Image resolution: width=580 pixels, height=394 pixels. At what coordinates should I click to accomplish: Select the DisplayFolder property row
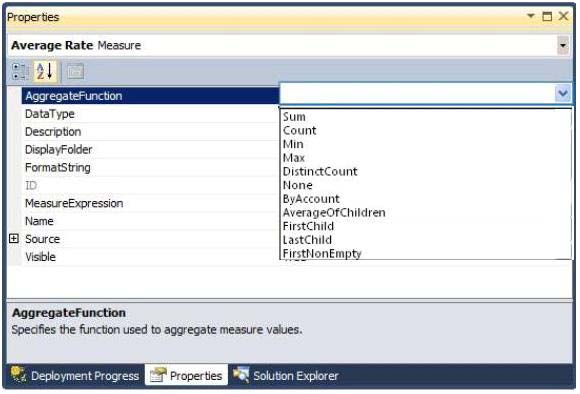[x=150, y=149]
